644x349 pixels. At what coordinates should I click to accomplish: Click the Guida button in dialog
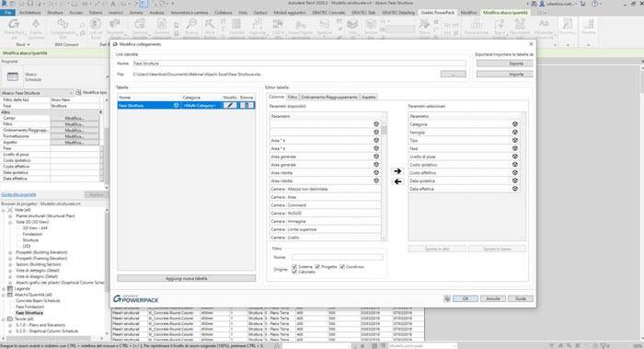pos(521,299)
